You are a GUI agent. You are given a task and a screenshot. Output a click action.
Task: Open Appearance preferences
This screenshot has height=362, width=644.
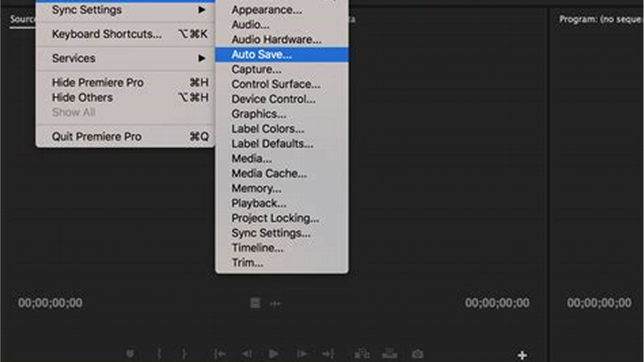282,10
